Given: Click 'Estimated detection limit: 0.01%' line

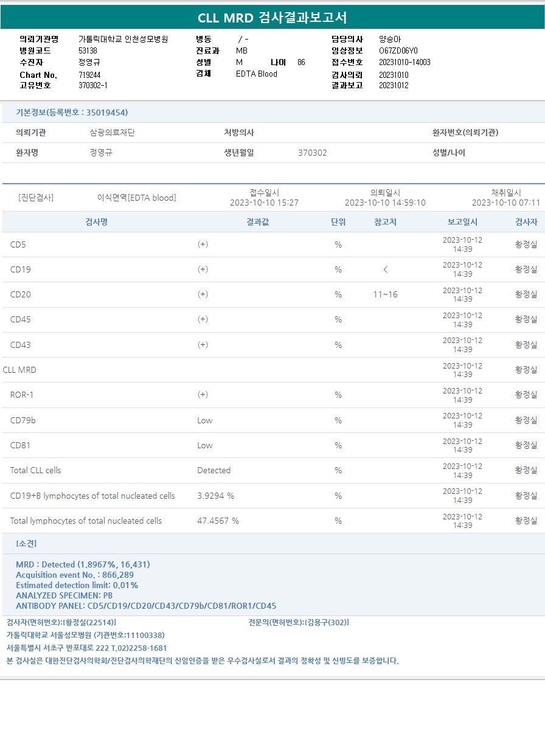Looking at the screenshot, I should 77,585.
